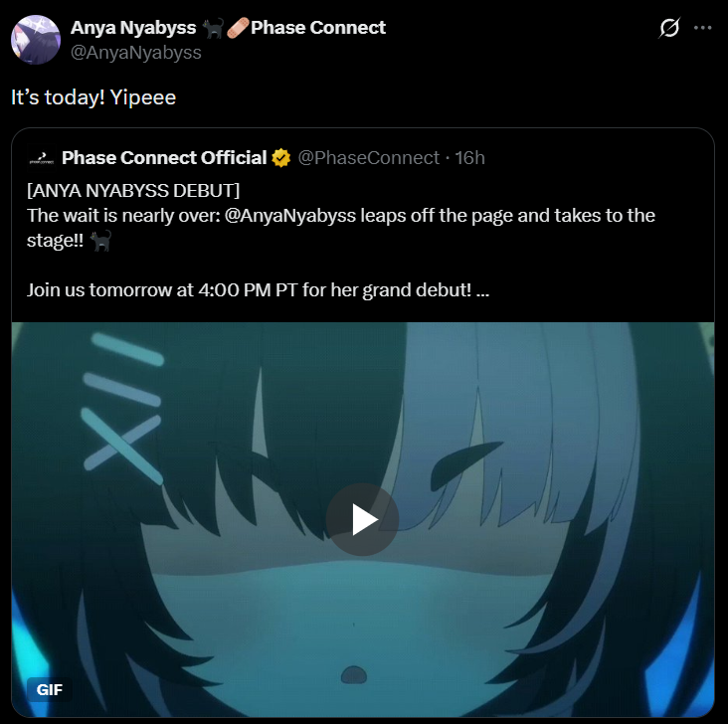Click the @AnyaNyabyss mention in quoted post
This screenshot has height=724, width=728.
click(x=290, y=216)
